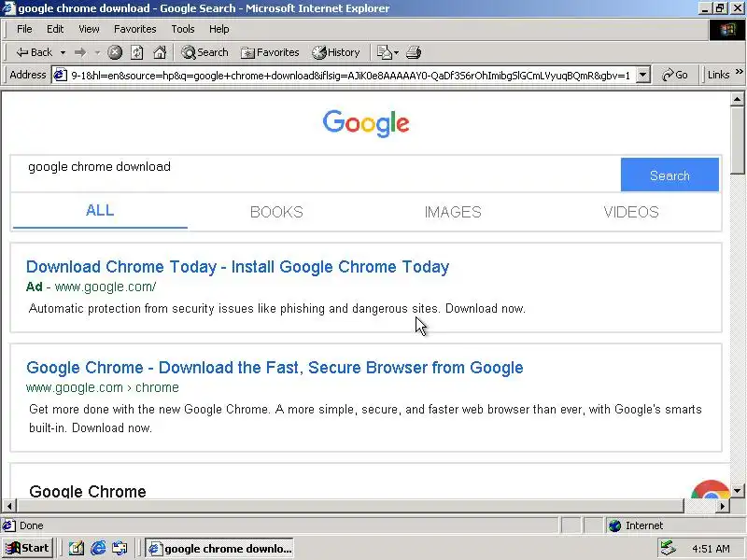Viewport: 747px width, 560px height.
Task: Click the IE icon in the title bar
Action: click(x=9, y=8)
